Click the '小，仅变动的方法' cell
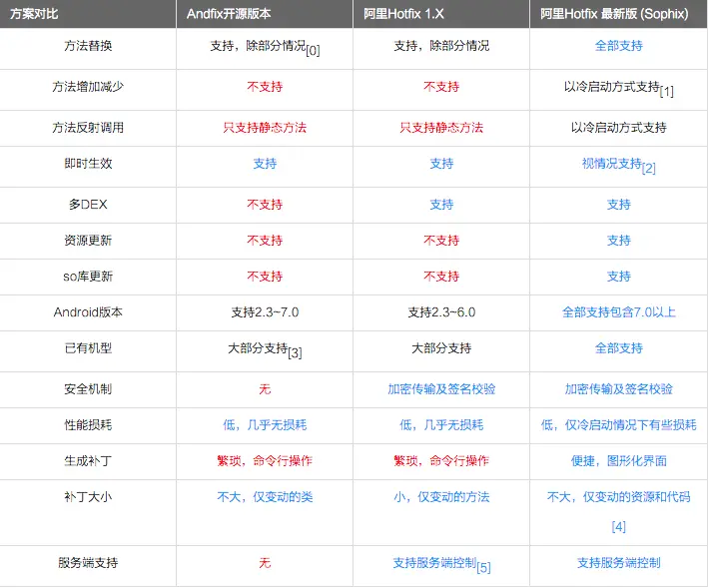This screenshot has height=588, width=708. point(441,497)
